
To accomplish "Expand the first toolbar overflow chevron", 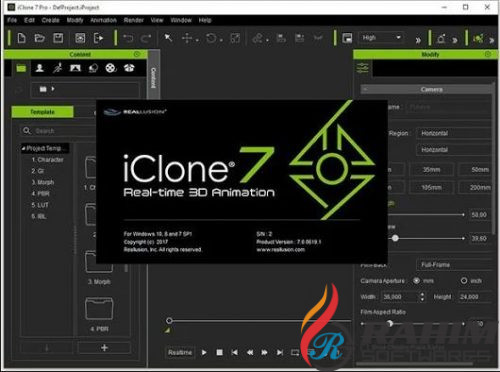I will (x=418, y=40).
